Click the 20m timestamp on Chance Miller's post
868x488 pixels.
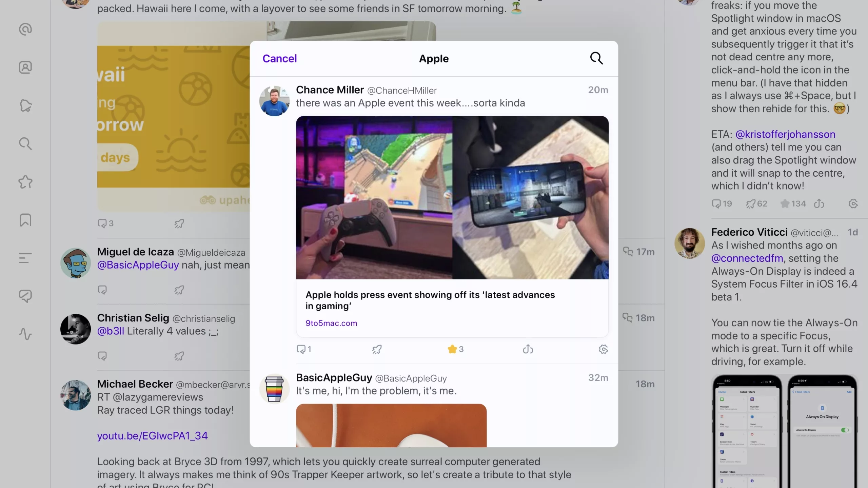[x=598, y=90]
